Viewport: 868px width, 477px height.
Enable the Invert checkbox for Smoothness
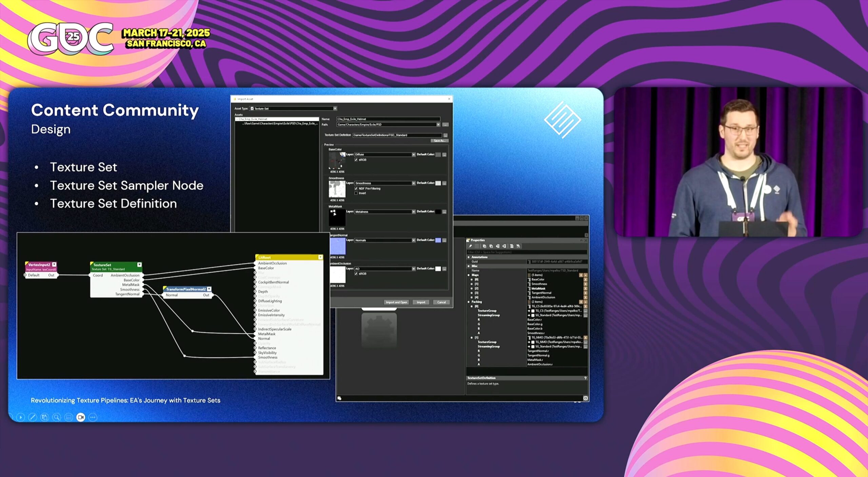coord(356,193)
